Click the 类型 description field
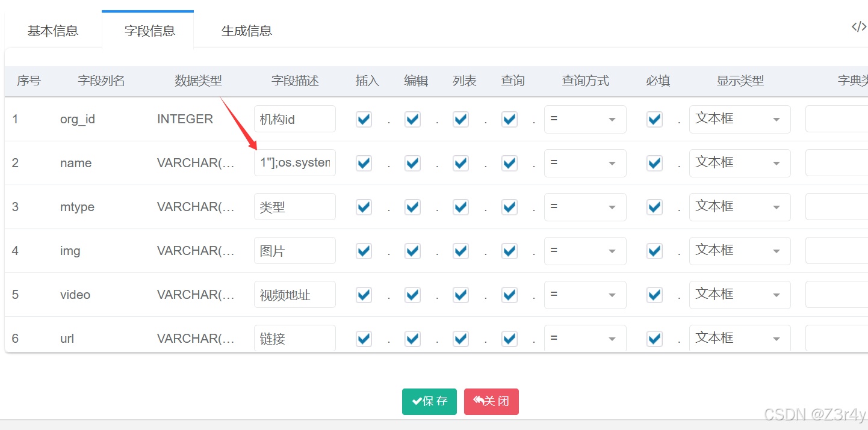Viewport: 868px width, 430px height. coord(295,207)
